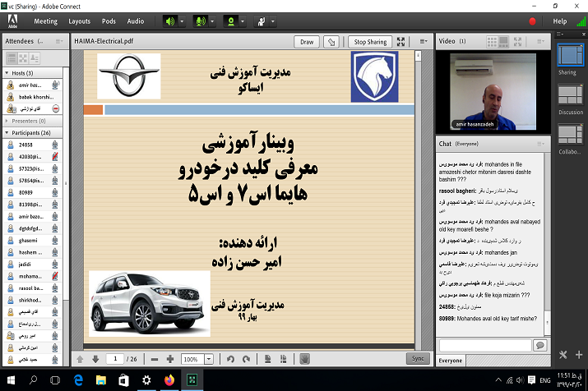
Task: Click the chat message input field
Action: [x=484, y=345]
